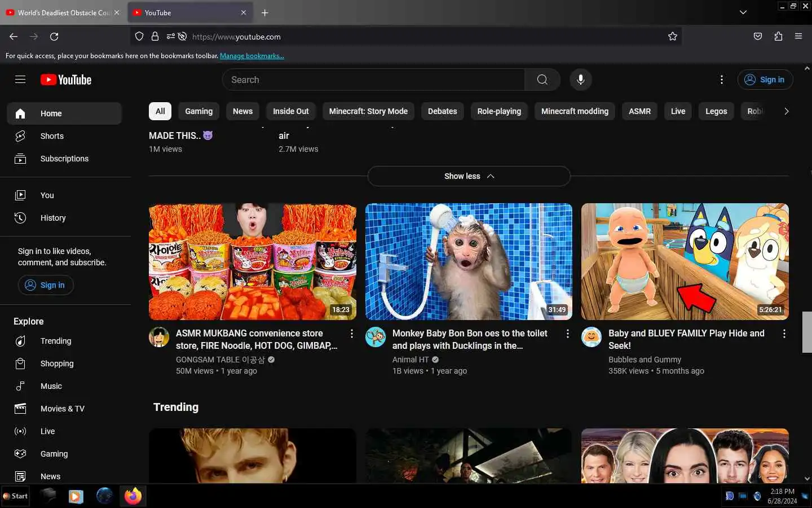Select the Debates filter chip
Screen dimensions: 812x508
click(x=442, y=111)
